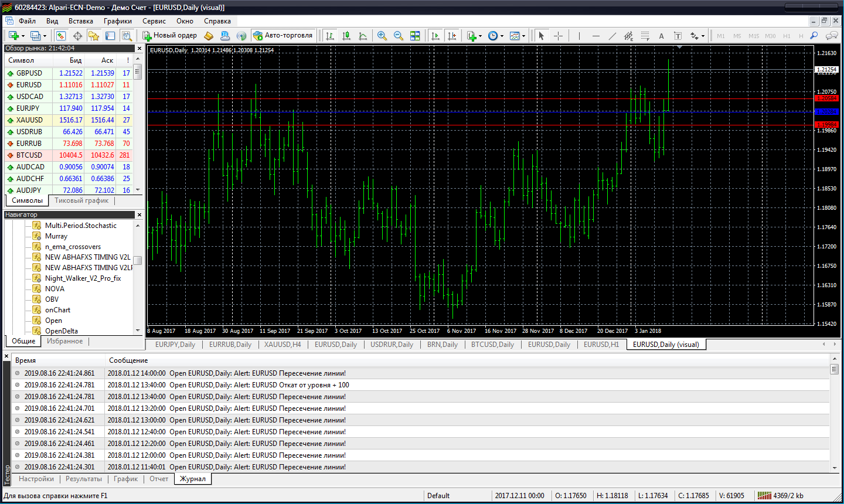
Task: Toggle the Авто-торговля button
Action: pyautogui.click(x=283, y=35)
